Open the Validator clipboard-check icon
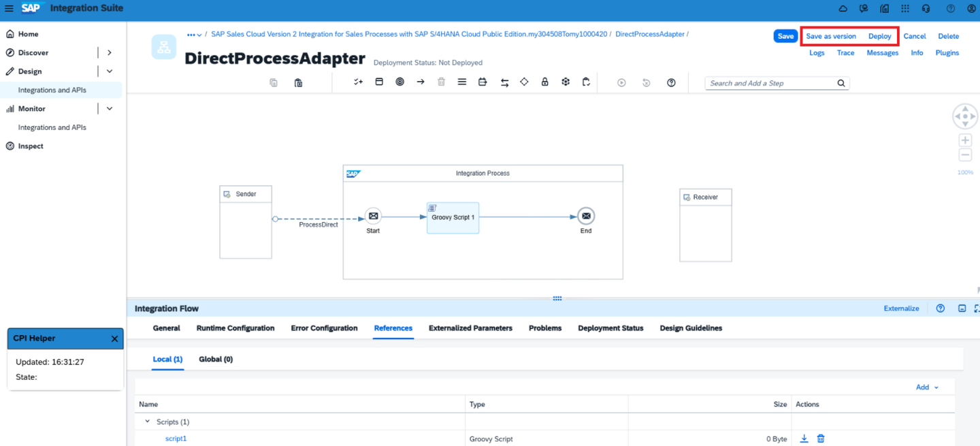This screenshot has height=446, width=980. coord(586,82)
